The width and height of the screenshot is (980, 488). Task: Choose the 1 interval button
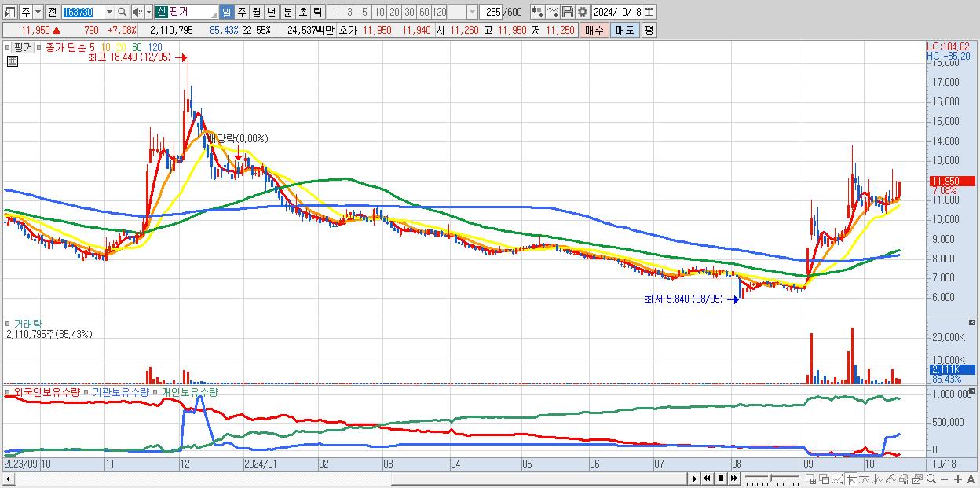point(335,12)
